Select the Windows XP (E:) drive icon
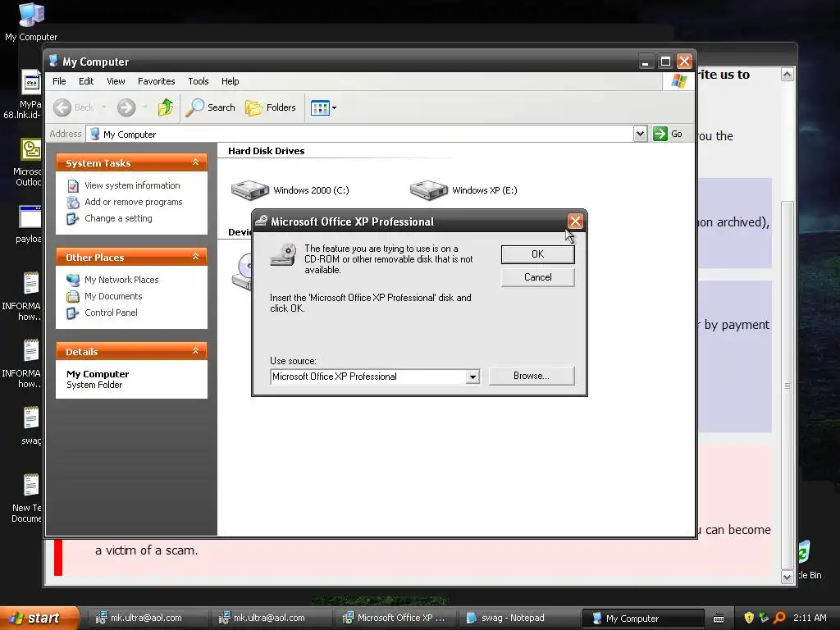The width and height of the screenshot is (840, 630). tap(428, 190)
